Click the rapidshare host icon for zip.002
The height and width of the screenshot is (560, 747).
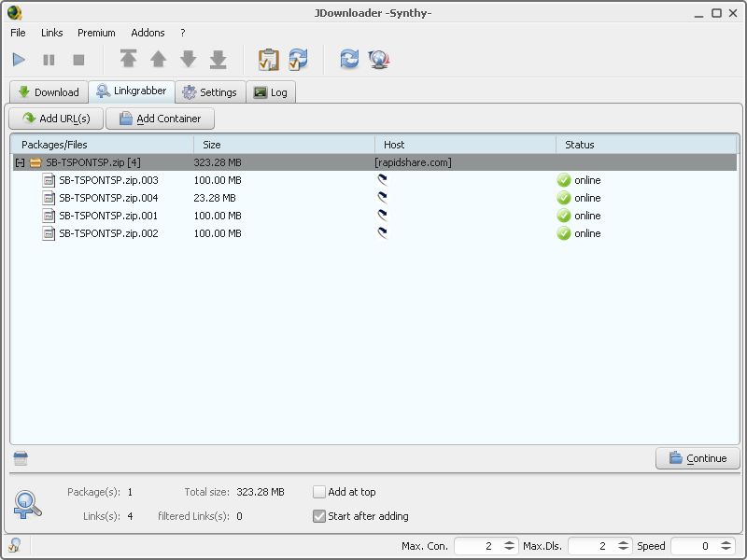pyautogui.click(x=382, y=232)
